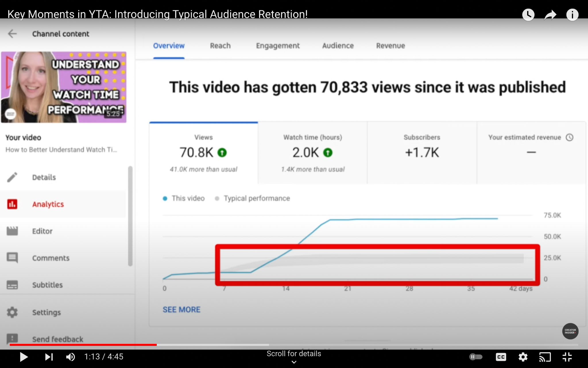This screenshot has height=368, width=588.
Task: Toggle the Typical performance legend item
Action: click(253, 198)
